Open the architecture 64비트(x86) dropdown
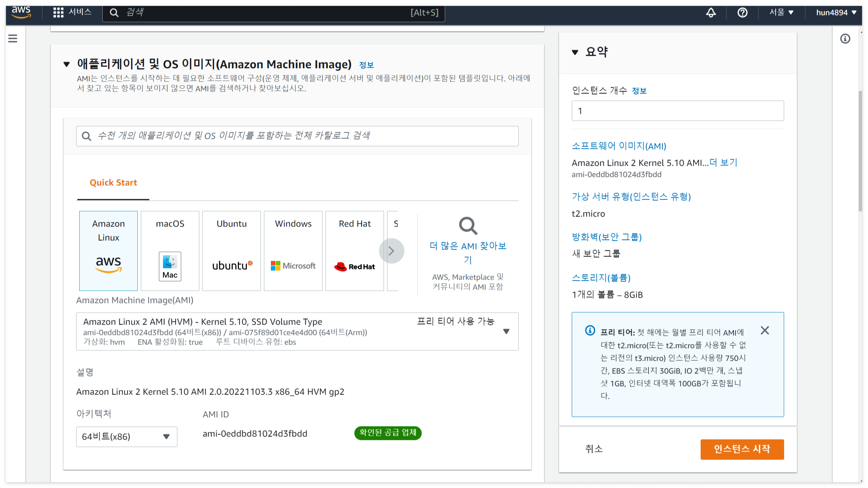The height and width of the screenshot is (488, 868). 126,436
